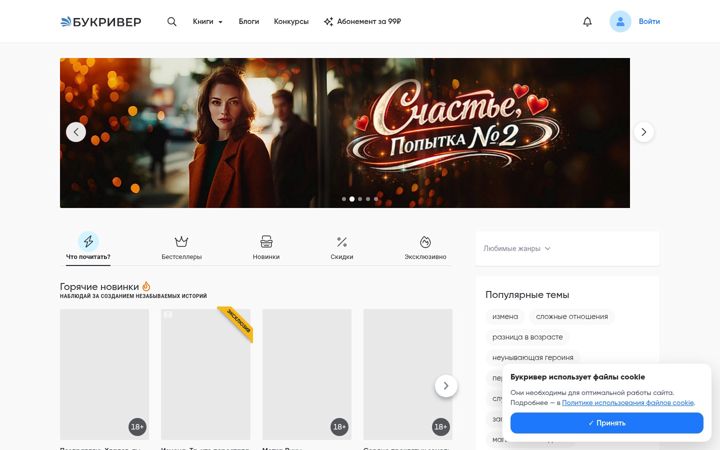Viewport: 720px width, 450px height.
Task: Open the book cover with the Эксклюзив ribbon
Action: [206, 374]
